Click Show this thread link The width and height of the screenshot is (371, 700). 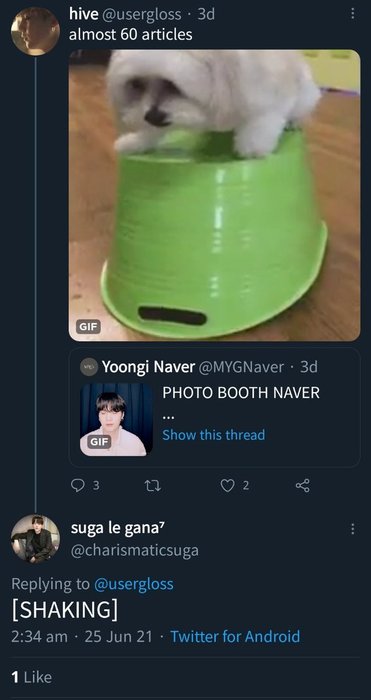(x=213, y=435)
